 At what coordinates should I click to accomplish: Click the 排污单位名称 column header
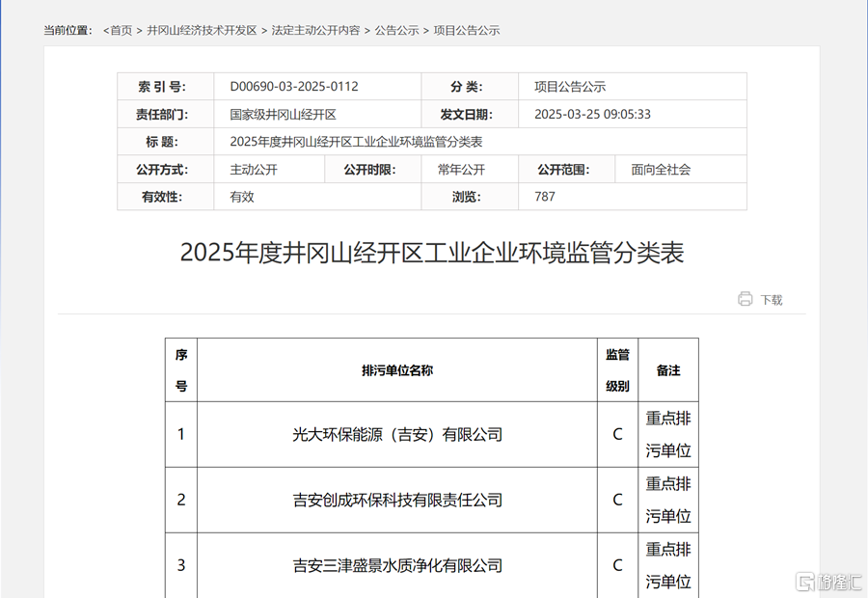pyautogui.click(x=397, y=370)
